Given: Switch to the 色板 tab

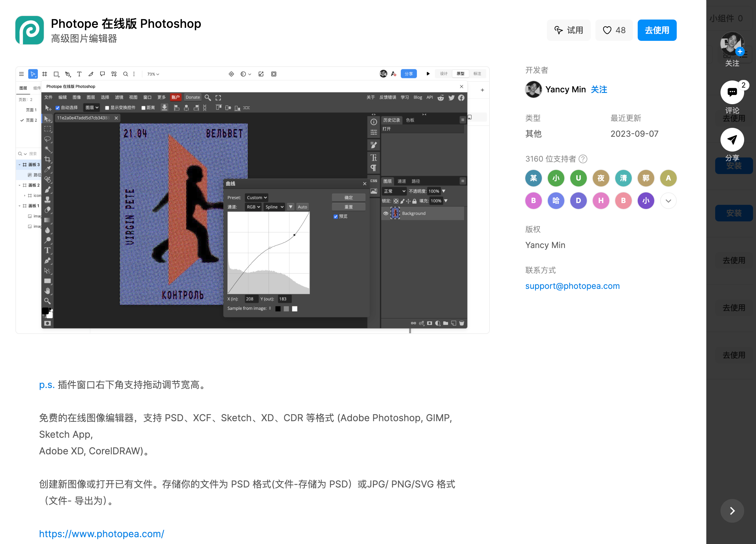Looking at the screenshot, I should tap(410, 120).
